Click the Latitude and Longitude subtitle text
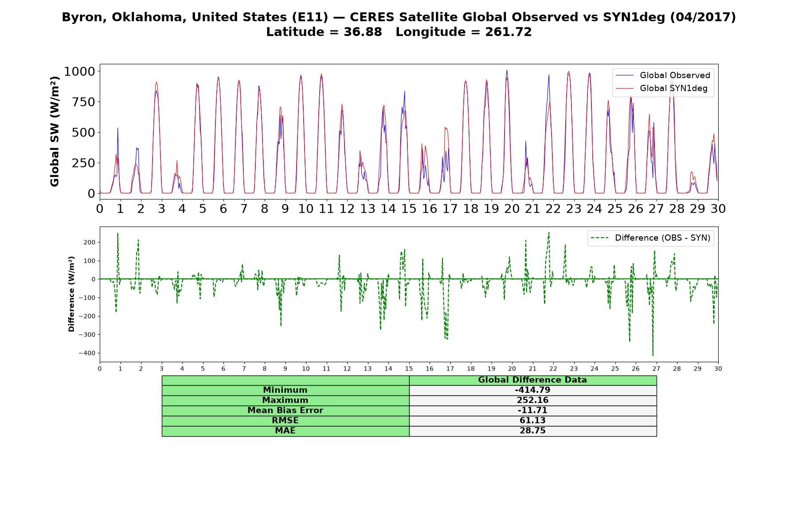The height and width of the screenshot is (532, 798). click(x=399, y=32)
